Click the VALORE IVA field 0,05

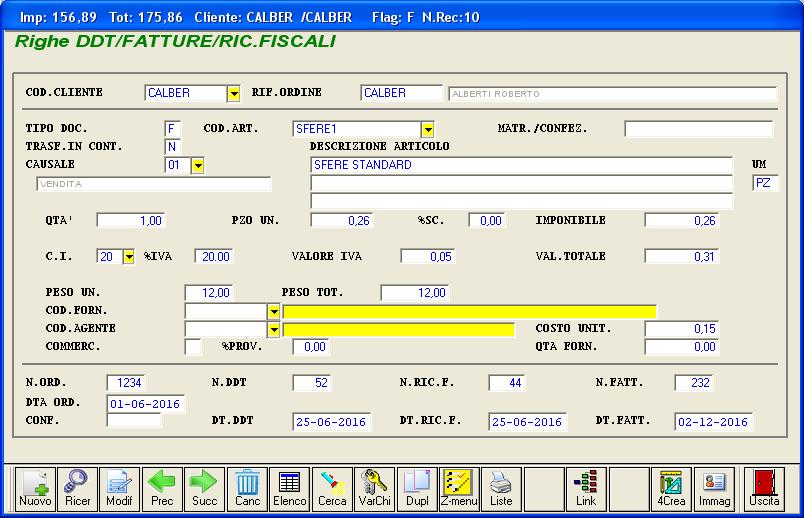tap(428, 256)
